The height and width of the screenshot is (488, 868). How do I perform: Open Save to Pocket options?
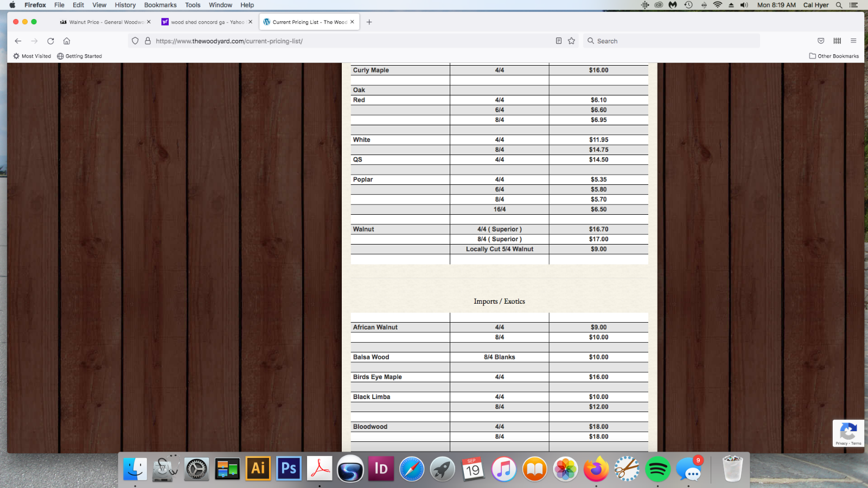(x=820, y=41)
